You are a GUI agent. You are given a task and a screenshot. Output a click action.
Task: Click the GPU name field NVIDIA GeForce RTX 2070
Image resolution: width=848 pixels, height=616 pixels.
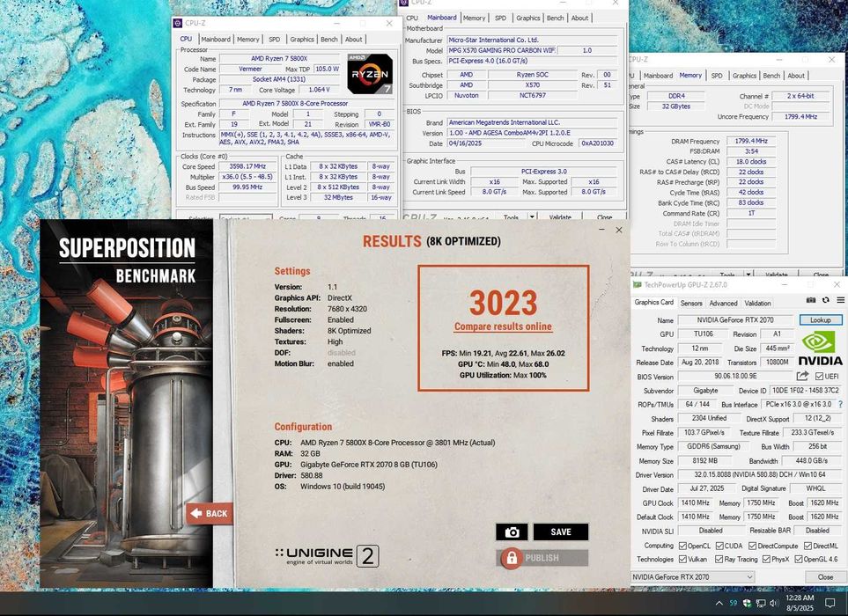coord(735,320)
